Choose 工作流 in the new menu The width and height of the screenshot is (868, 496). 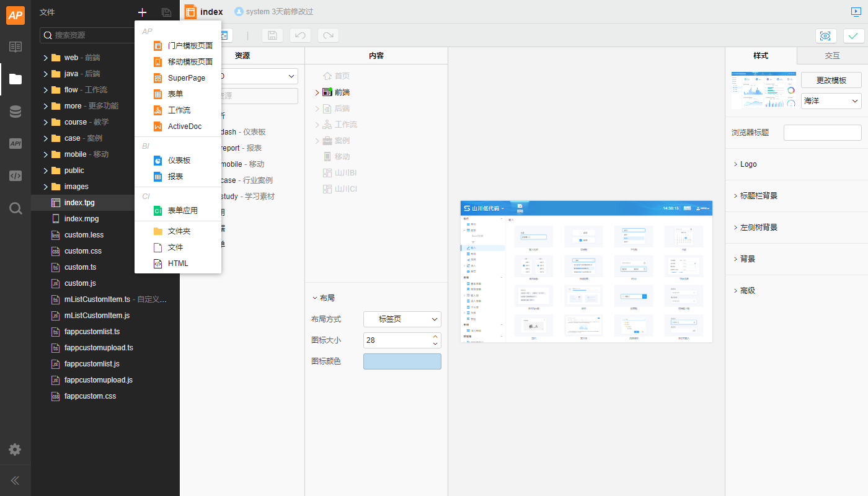(x=179, y=110)
